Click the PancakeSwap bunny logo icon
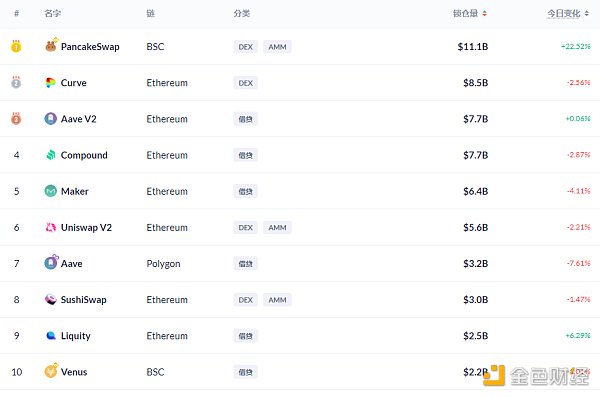 [x=51, y=45]
